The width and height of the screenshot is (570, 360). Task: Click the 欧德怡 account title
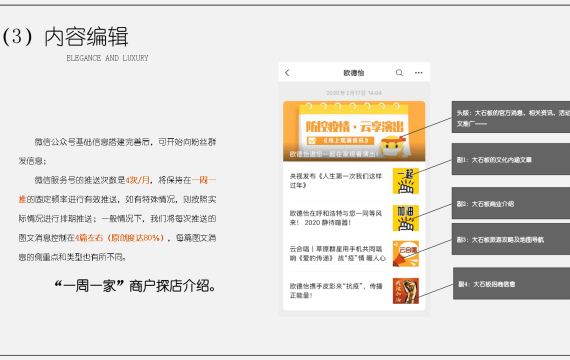pyautogui.click(x=354, y=73)
